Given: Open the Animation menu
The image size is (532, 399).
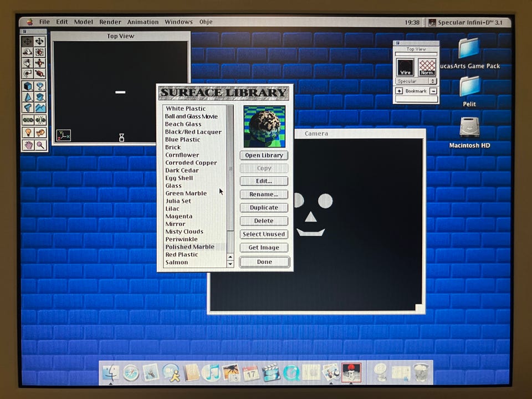Looking at the screenshot, I should click(143, 22).
